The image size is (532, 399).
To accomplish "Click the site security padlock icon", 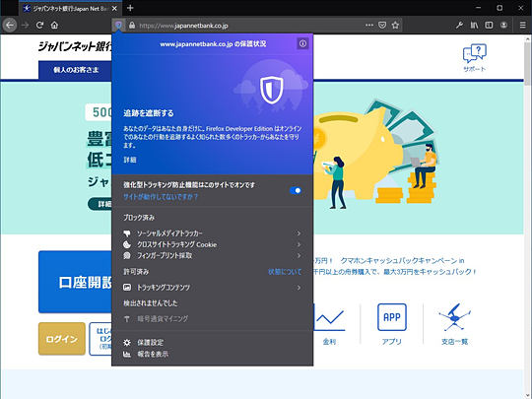I will 132,25.
